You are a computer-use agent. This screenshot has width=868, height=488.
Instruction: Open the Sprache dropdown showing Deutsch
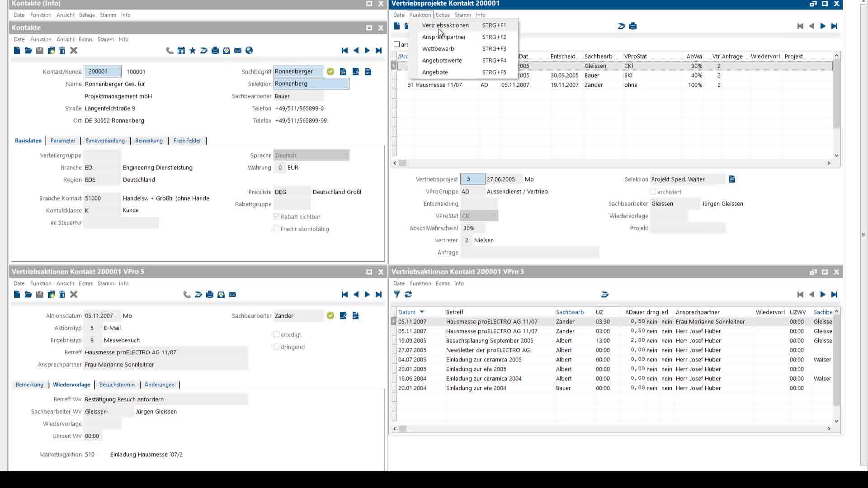click(311, 155)
